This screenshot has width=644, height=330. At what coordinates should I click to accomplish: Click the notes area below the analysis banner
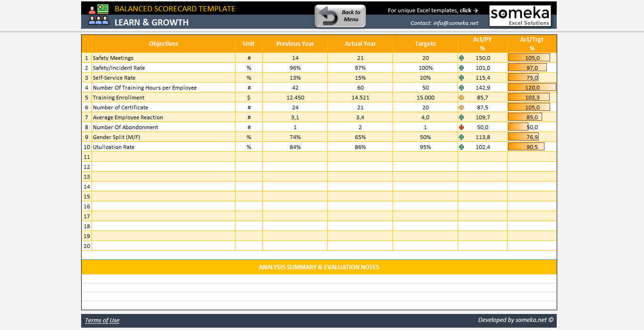[319, 285]
